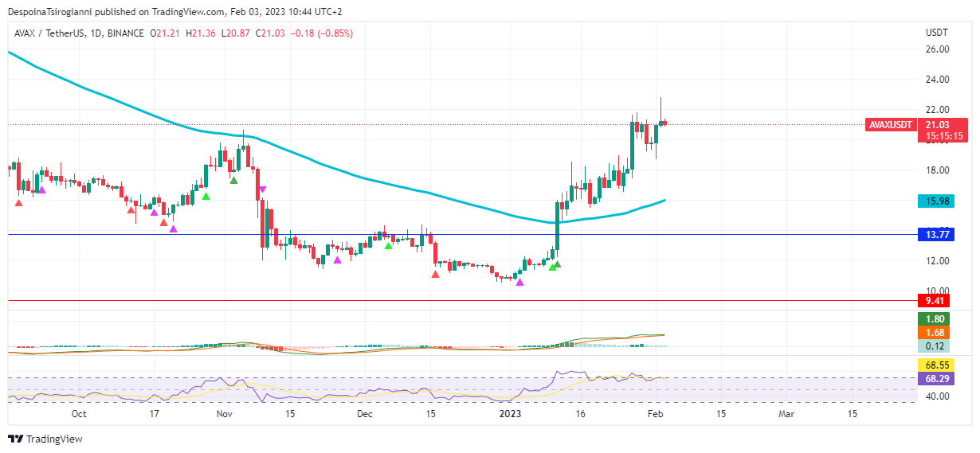Click the 2023 label on time axis

pyautogui.click(x=510, y=415)
